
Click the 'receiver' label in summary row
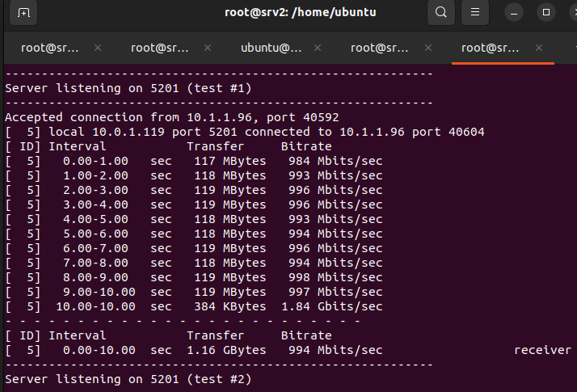click(542, 350)
